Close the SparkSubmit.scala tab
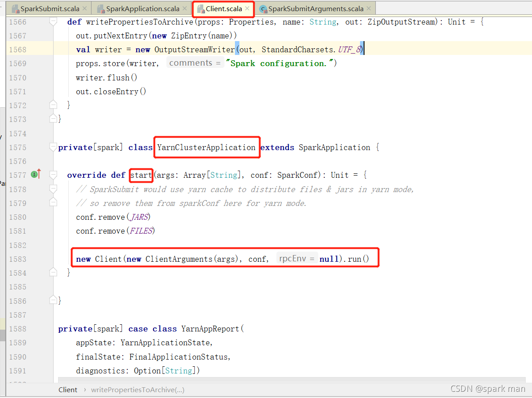 point(84,8)
